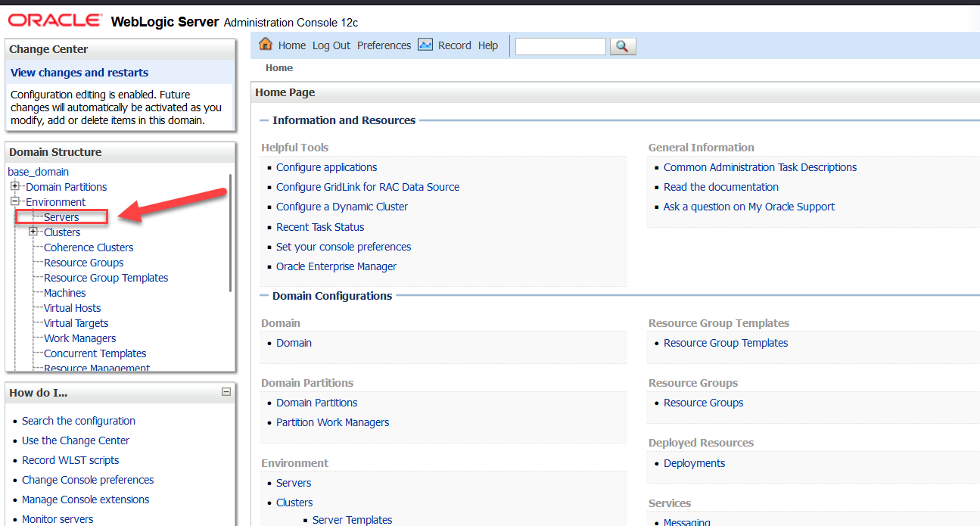Open Machines in the Domain Structure tree
The width and height of the screenshot is (980, 526).
click(65, 293)
